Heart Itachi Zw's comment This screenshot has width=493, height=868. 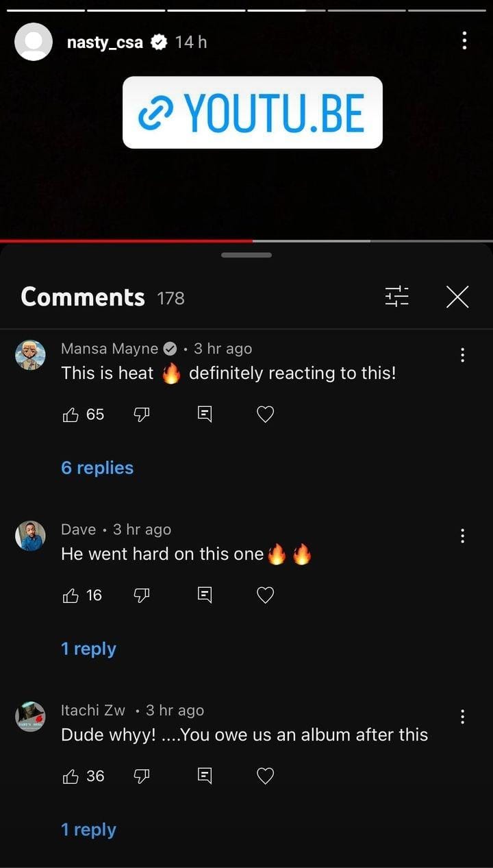coord(265,776)
